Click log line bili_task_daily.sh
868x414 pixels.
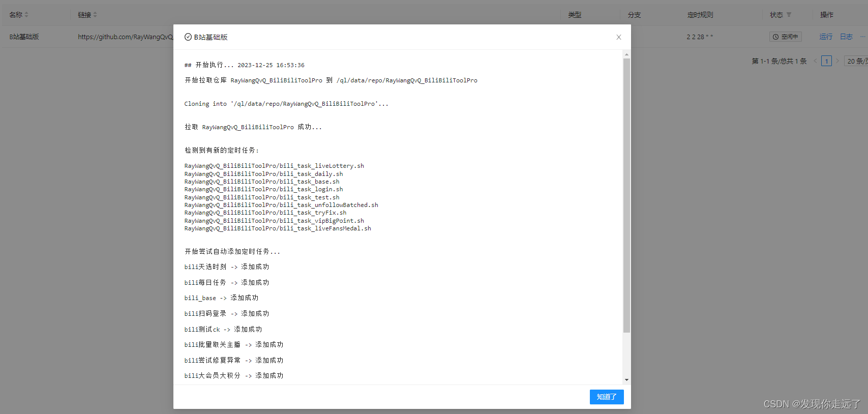(x=263, y=174)
